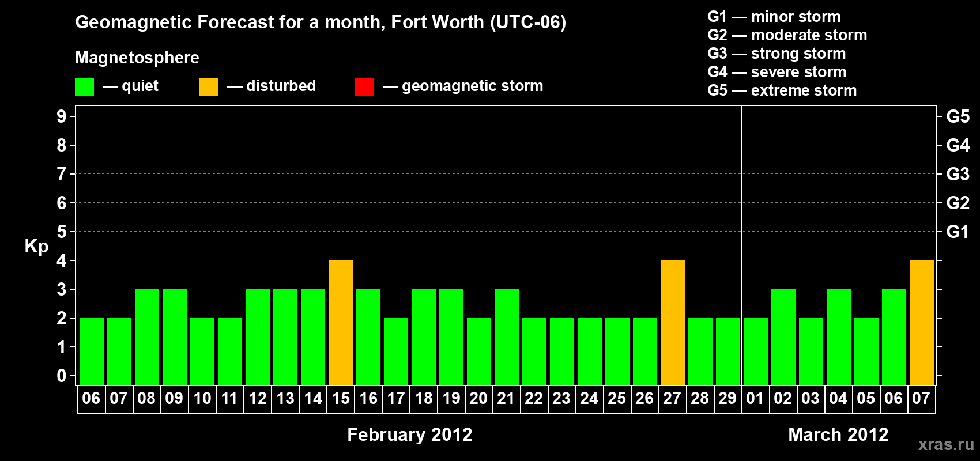The width and height of the screenshot is (980, 461).
Task: Click the 'G5 — extreme storm' legend line
Action: 782,90
